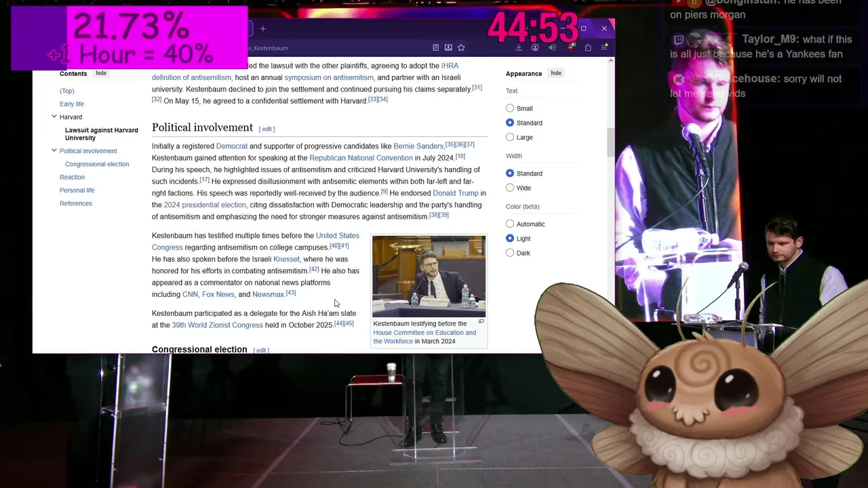868x488 pixels.
Task: Select Small text size
Action: click(x=510, y=108)
